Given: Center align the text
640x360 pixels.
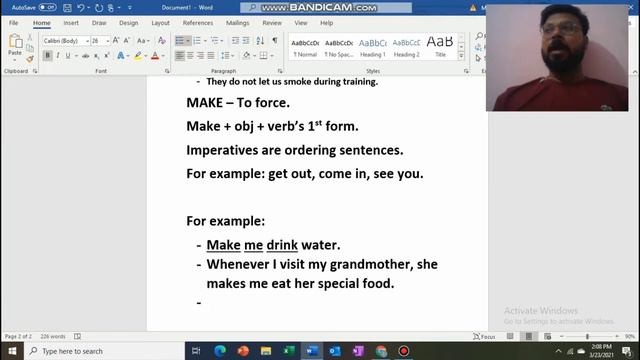Looking at the screenshot, I should [190, 56].
